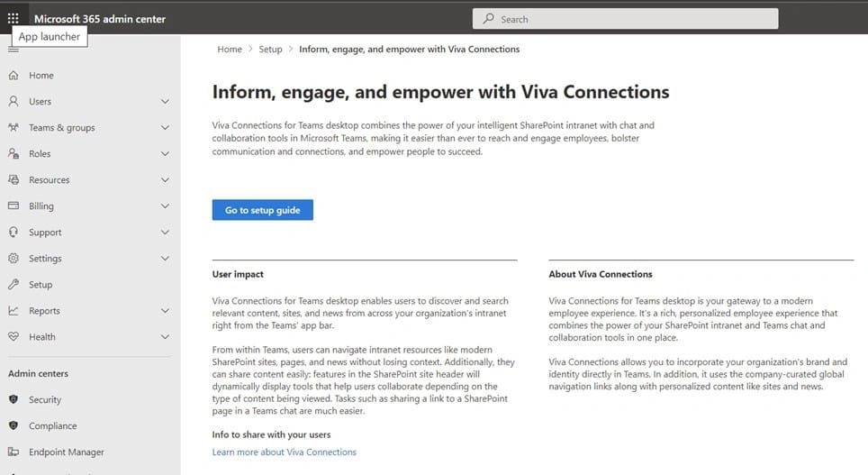Click the Security shield icon

point(14,399)
